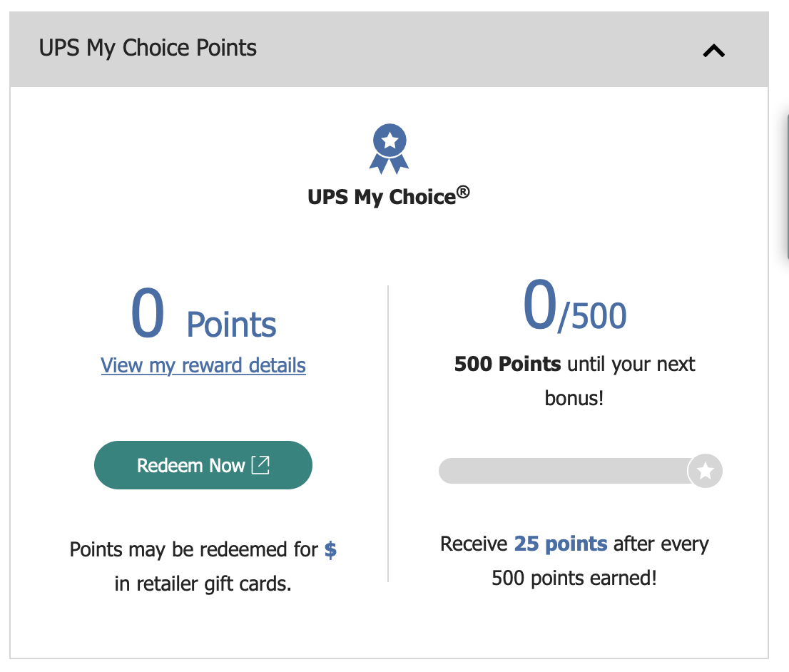The width and height of the screenshot is (789, 672).
Task: Open the View my reward details link
Action: tap(203, 366)
